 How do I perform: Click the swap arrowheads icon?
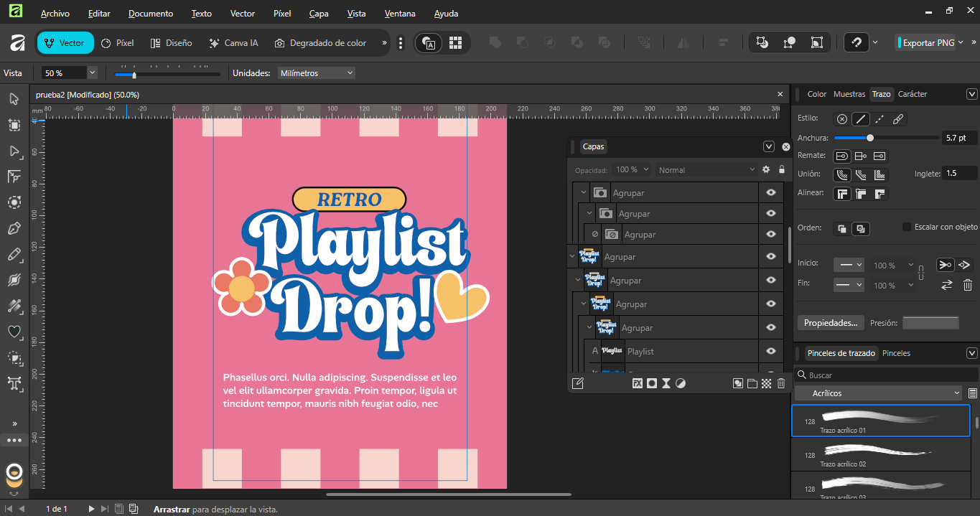pyautogui.click(x=947, y=285)
